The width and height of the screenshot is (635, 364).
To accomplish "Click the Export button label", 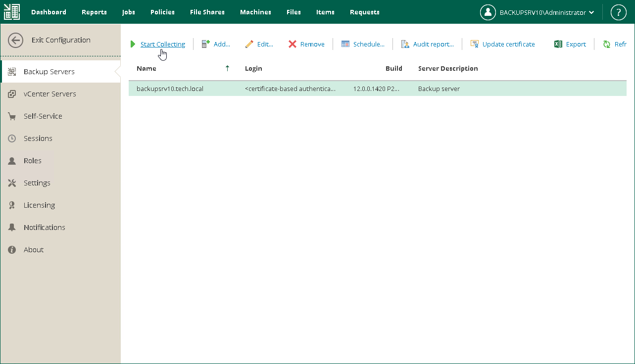I will click(576, 45).
